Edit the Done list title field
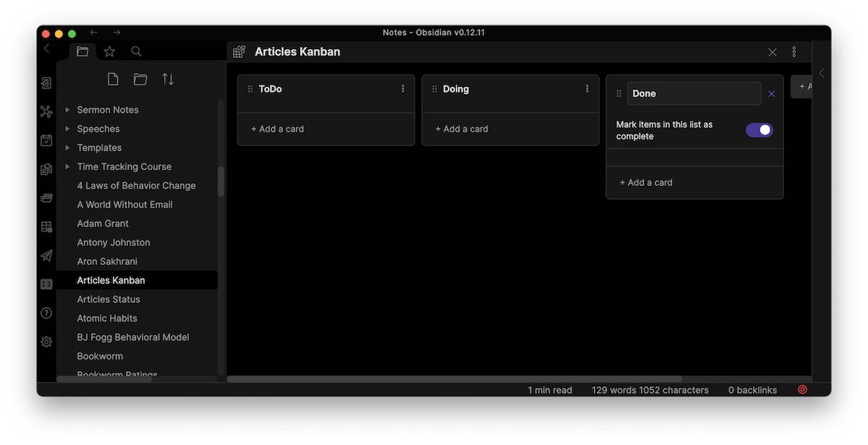Viewport: 868px width, 445px height. point(694,93)
